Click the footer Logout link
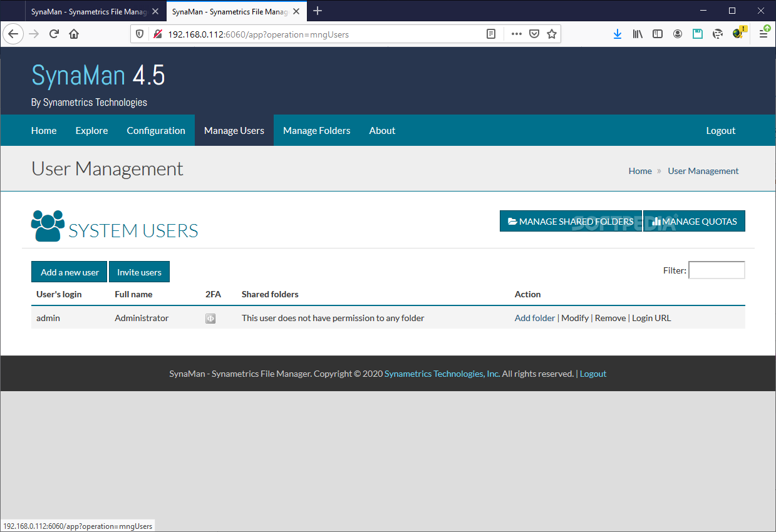Viewport: 776px width, 532px height. click(x=593, y=374)
